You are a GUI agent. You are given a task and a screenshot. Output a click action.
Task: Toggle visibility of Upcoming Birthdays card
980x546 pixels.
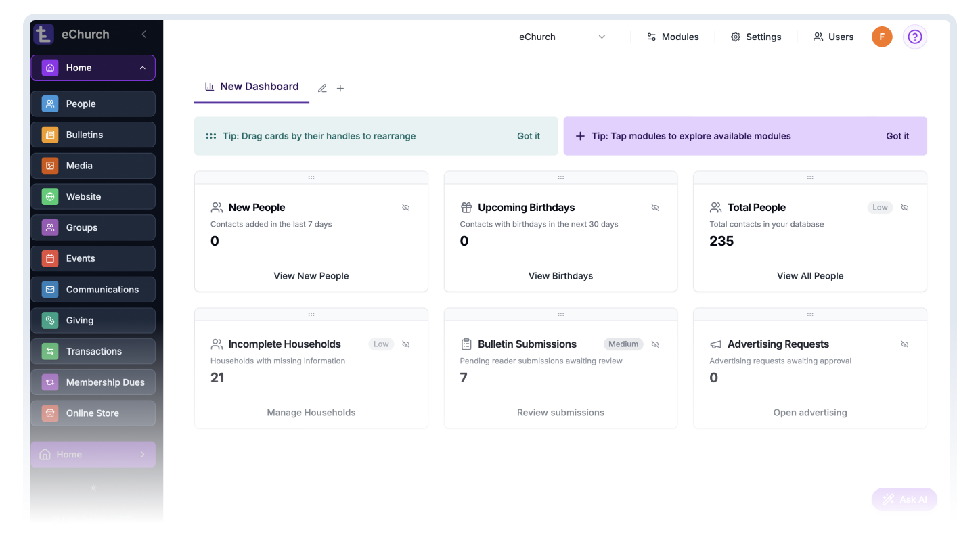654,207
